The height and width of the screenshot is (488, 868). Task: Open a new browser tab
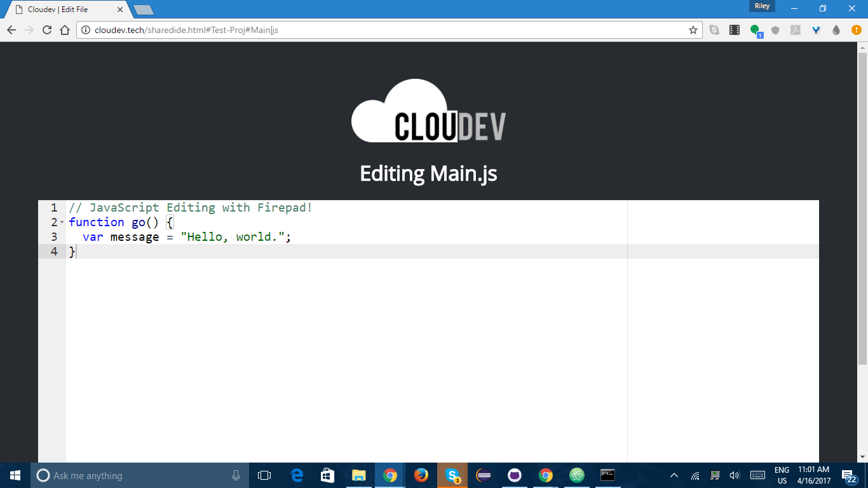(144, 10)
